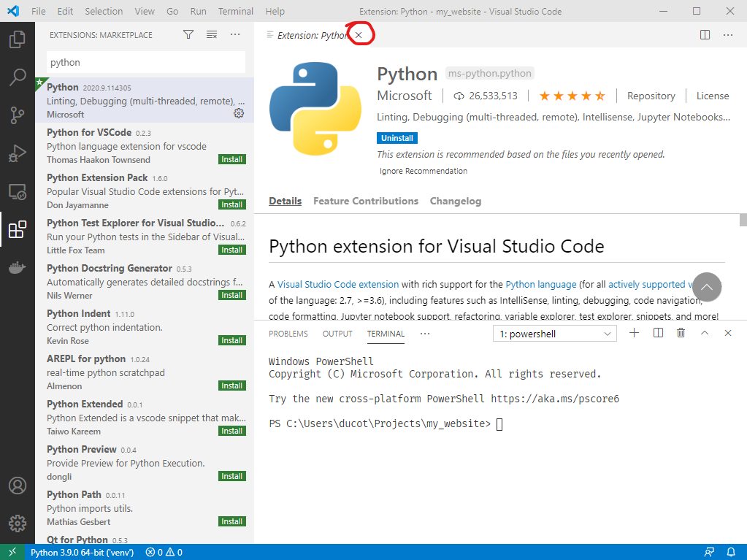This screenshot has height=560, width=747.
Task: Select the Docker icon in the activity bar
Action: [x=18, y=266]
